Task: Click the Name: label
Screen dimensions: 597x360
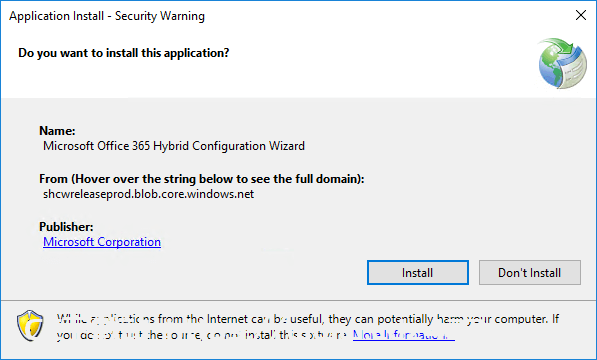Action: [57, 131]
